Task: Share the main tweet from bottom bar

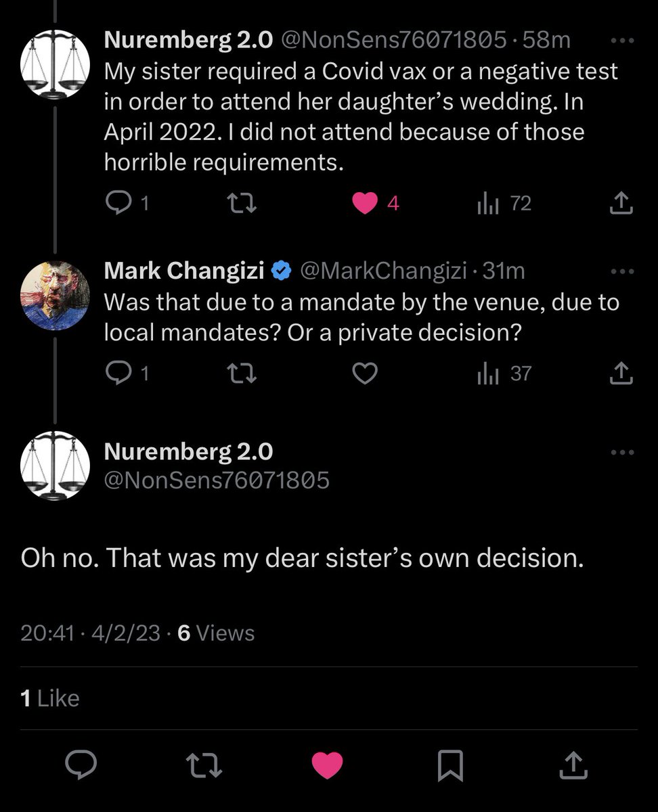Action: [574, 765]
